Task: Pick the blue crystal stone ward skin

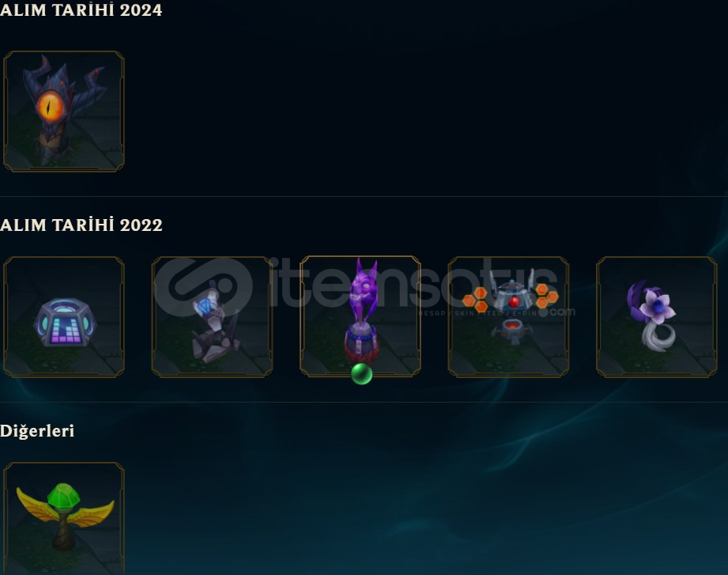Action: tap(212, 316)
